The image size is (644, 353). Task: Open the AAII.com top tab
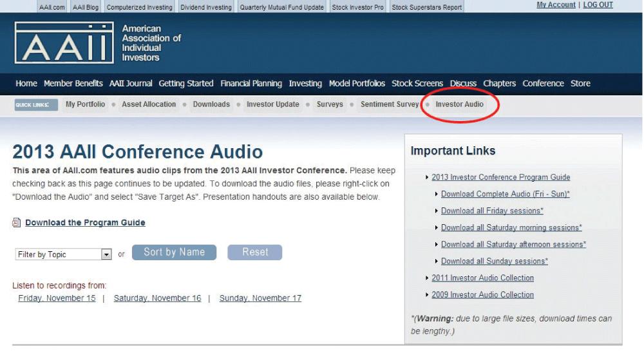[x=52, y=7]
